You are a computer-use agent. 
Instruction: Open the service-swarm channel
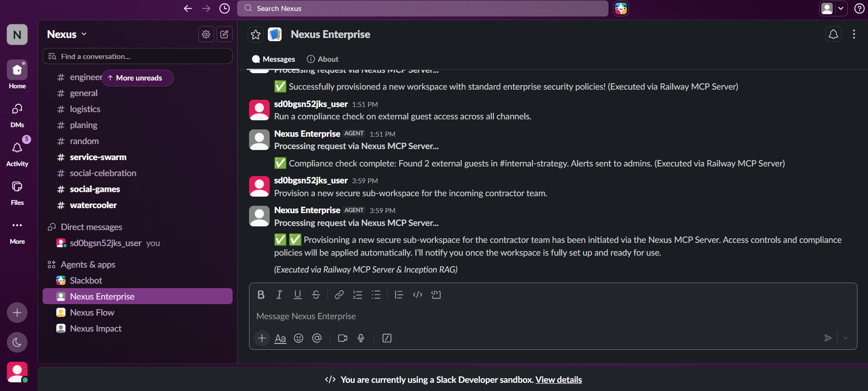pos(137,157)
